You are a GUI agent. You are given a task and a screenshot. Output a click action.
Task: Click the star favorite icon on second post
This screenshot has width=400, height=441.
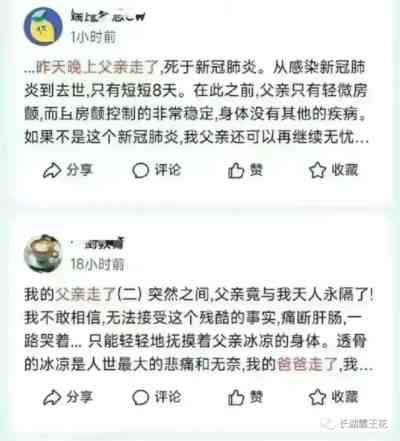(317, 397)
